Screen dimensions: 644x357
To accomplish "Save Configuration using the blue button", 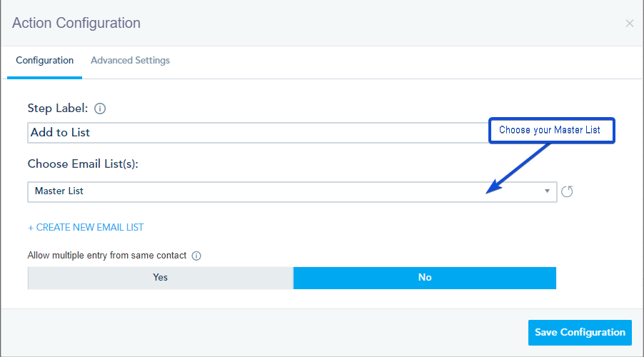I will tap(580, 332).
